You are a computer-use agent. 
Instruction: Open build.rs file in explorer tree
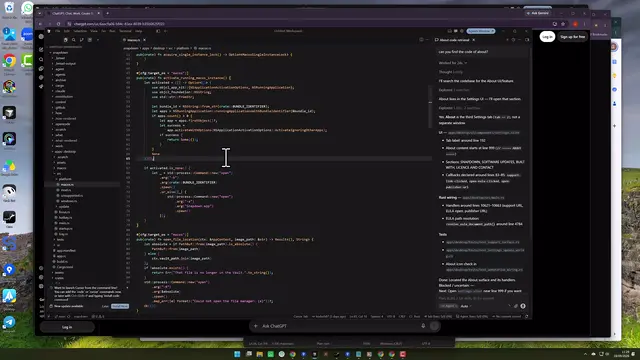pyautogui.click(x=62, y=262)
